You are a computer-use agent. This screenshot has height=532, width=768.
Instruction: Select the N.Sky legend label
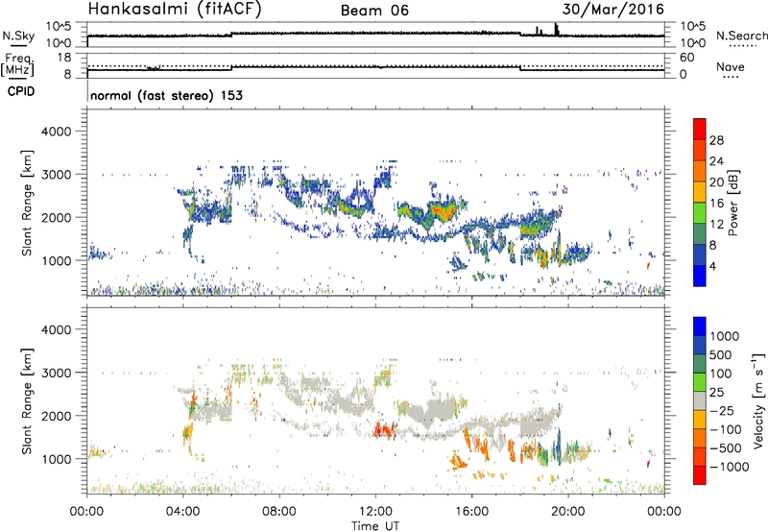click(18, 36)
